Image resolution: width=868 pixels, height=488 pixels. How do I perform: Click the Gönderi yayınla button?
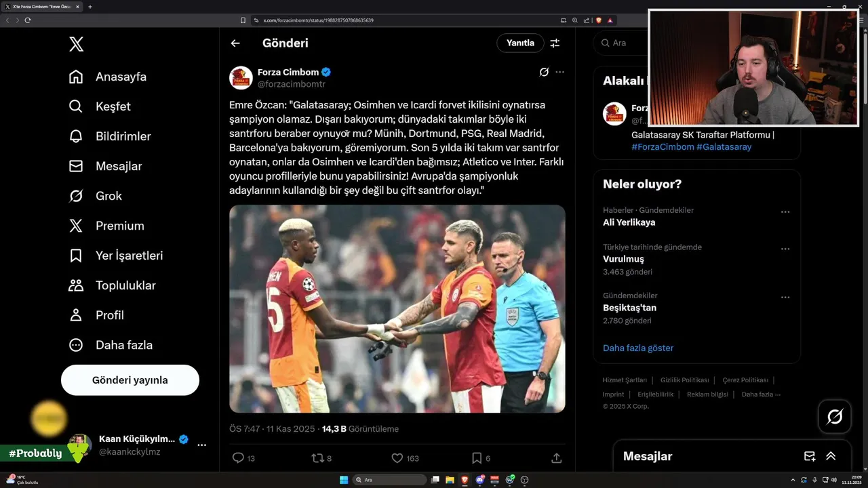click(130, 380)
